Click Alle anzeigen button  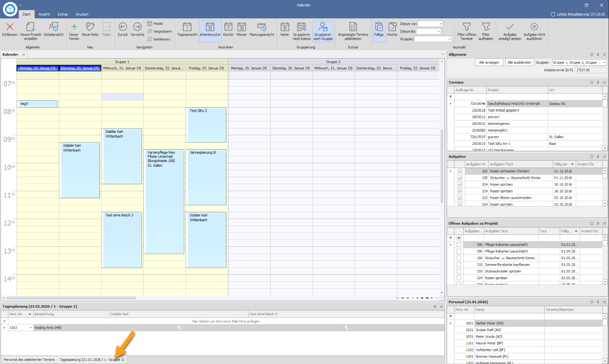point(489,62)
